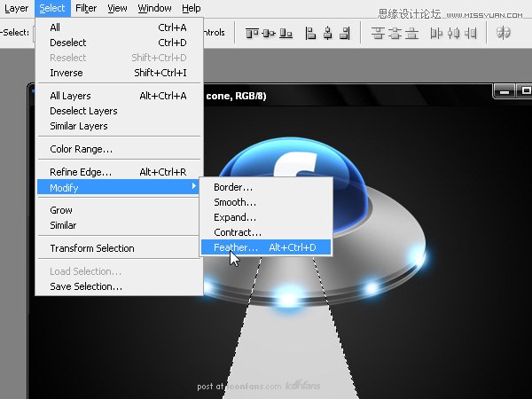Viewport: 532px width, 399px height.
Task: Choose Contract from the Modify submenu
Action: (x=238, y=232)
